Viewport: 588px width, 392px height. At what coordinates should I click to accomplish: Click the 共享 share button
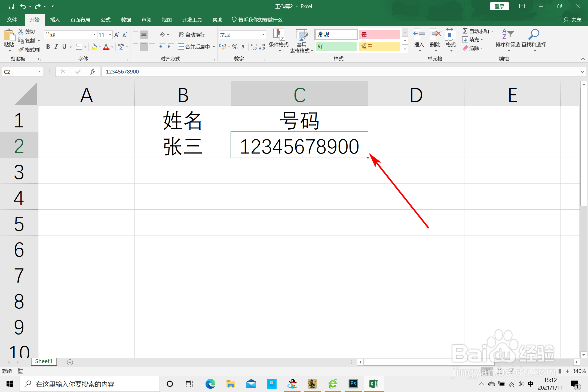pos(573,20)
